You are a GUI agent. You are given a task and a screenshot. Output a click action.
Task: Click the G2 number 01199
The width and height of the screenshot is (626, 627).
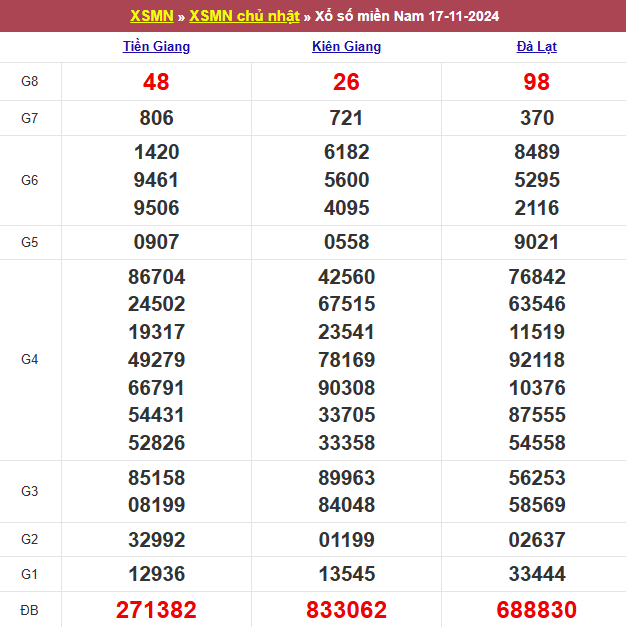(346, 540)
